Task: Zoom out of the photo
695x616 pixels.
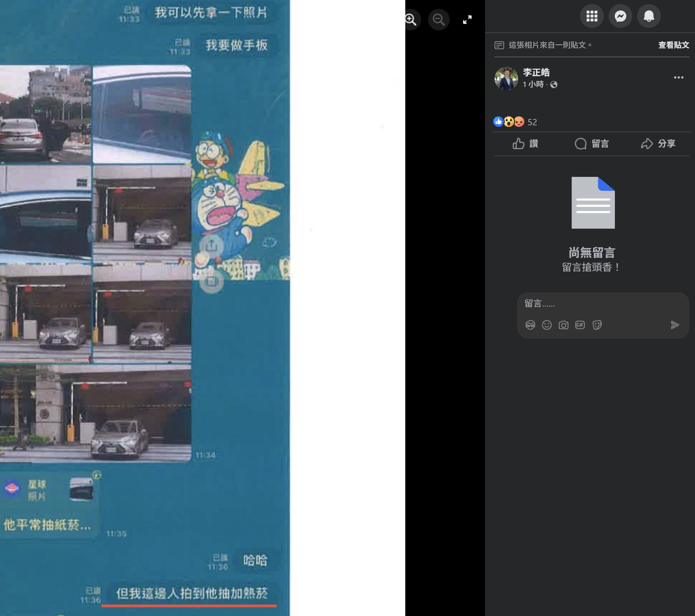Action: tap(439, 20)
